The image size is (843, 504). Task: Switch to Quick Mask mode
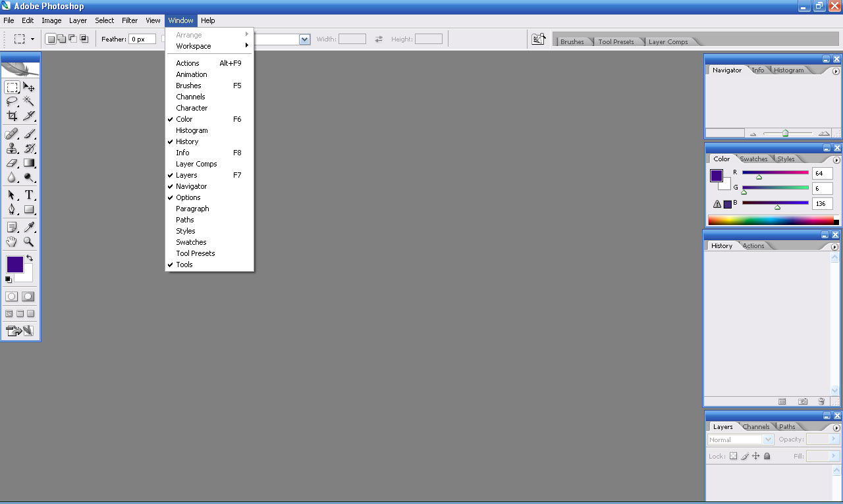[x=28, y=297]
